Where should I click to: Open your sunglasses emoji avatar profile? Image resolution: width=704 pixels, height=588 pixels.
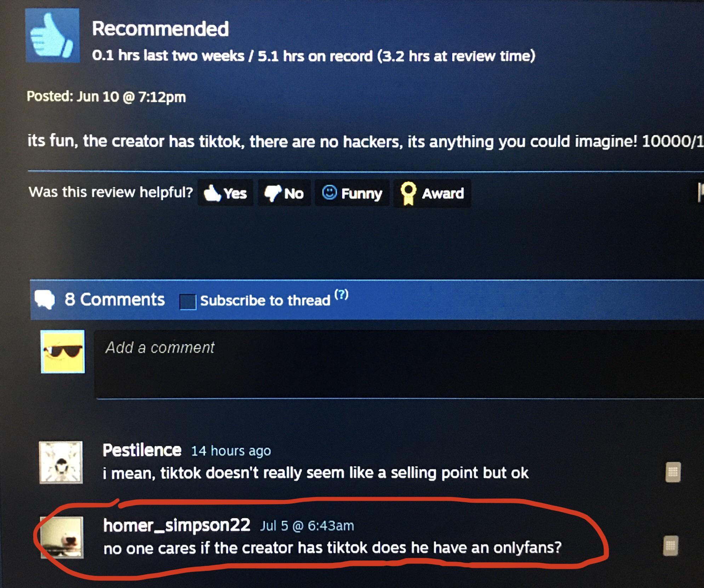tap(63, 352)
